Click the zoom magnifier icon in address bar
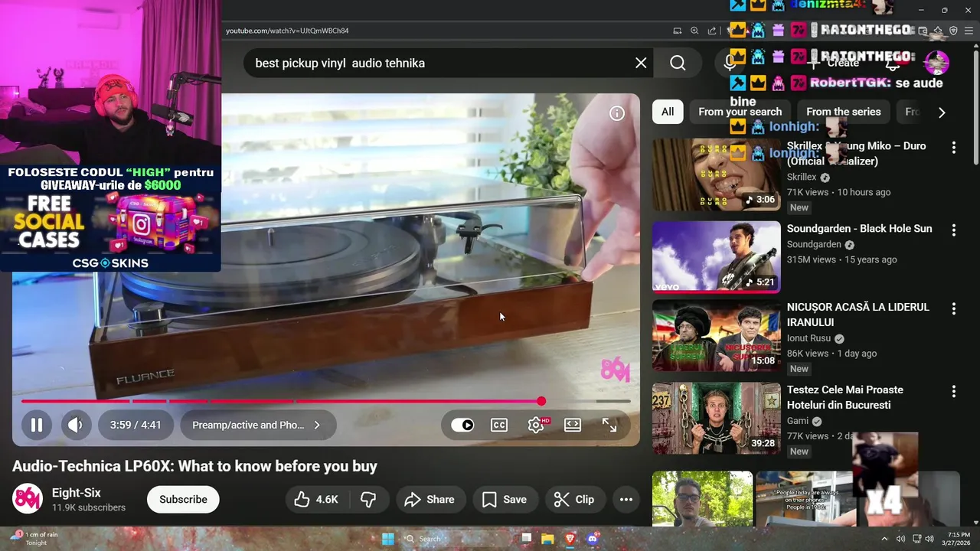980x551 pixels. point(694,31)
